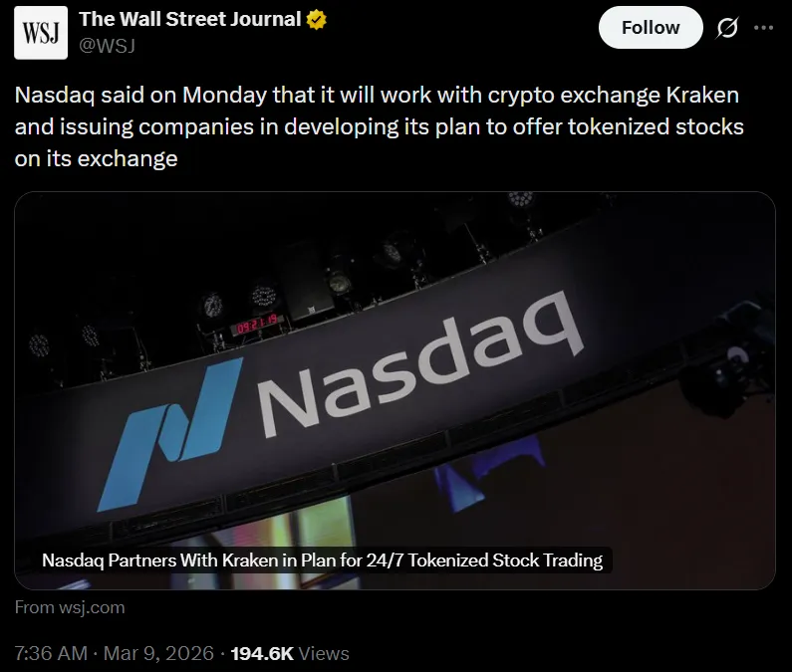
Task: Click the word "Views" below the card
Action: click(325, 653)
